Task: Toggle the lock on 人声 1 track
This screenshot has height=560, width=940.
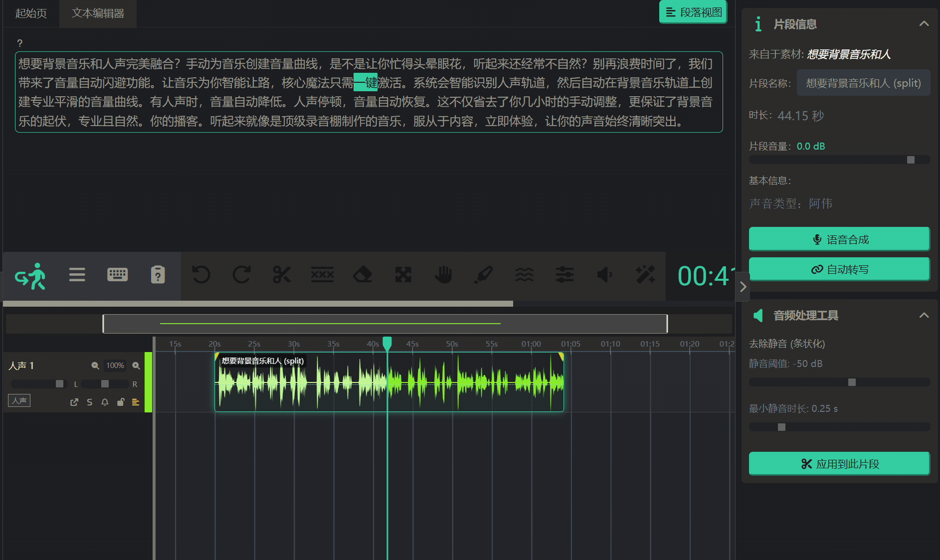Action: click(120, 402)
